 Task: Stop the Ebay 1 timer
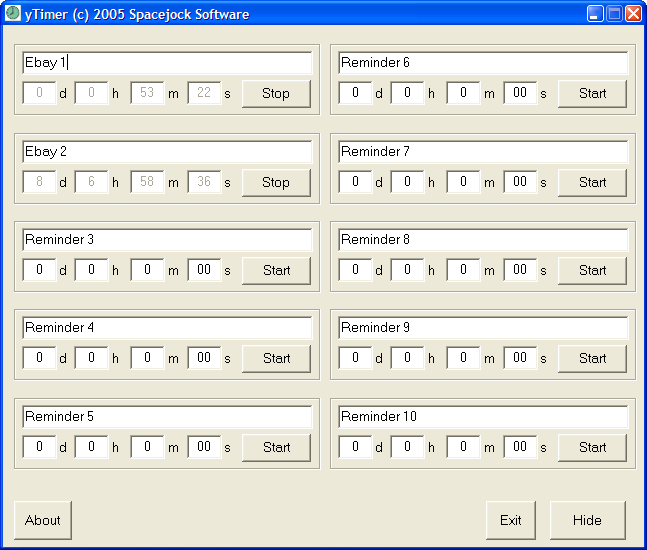(276, 94)
